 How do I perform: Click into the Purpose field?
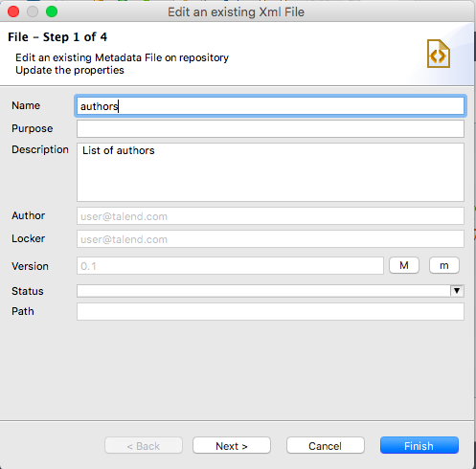(x=270, y=129)
